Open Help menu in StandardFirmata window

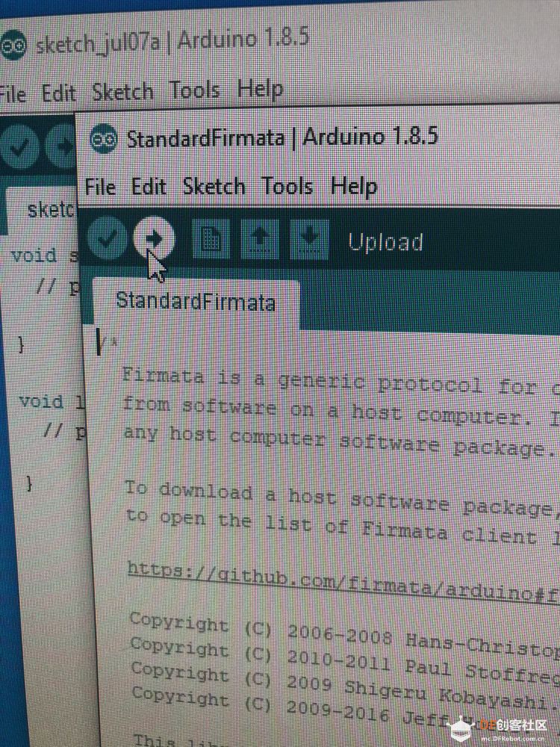pyautogui.click(x=354, y=186)
